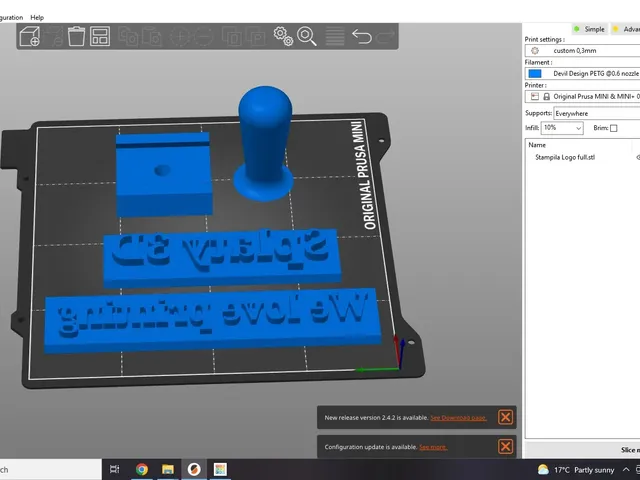
Task: Select the blue stamp handle model
Action: (265, 143)
